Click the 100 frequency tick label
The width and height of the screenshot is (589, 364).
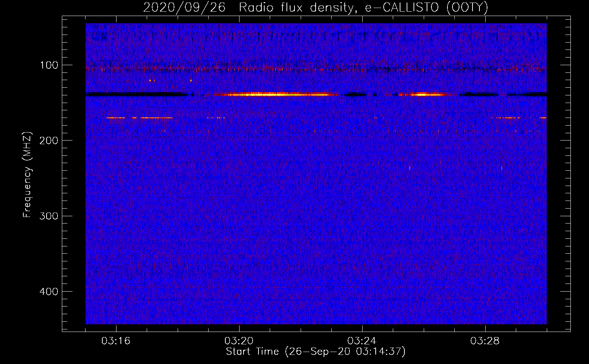[49, 65]
